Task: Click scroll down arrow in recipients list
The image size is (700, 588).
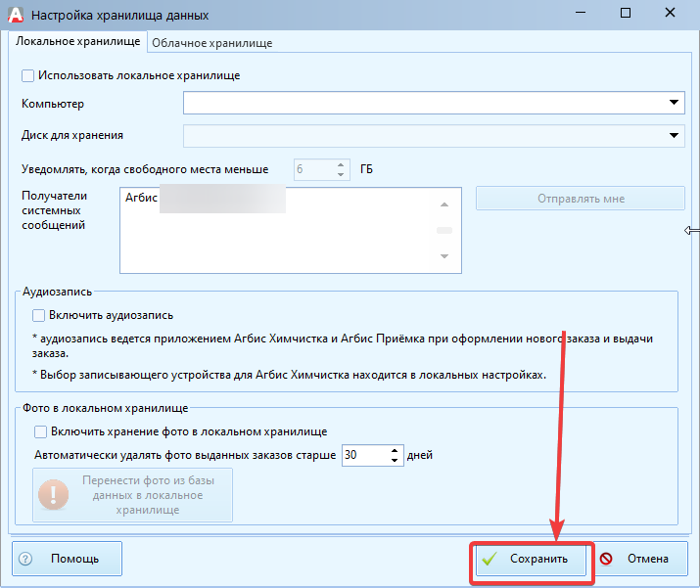Action: coord(444,256)
